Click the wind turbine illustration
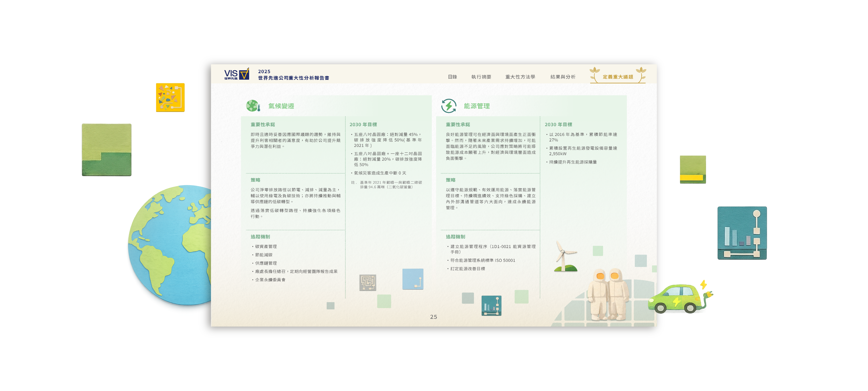Image resolution: width=868 pixels, height=391 pixels. click(565, 256)
